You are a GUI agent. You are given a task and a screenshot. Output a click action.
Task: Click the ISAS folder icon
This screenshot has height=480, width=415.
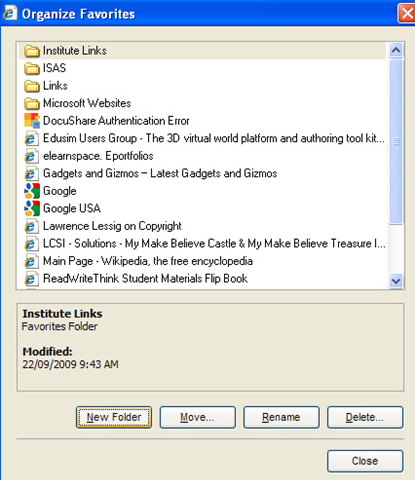coord(32,68)
